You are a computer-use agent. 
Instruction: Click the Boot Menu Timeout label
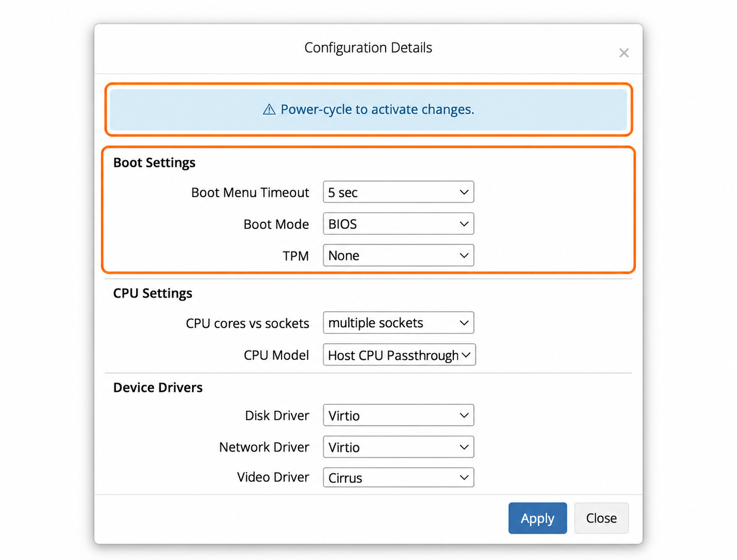[250, 193]
